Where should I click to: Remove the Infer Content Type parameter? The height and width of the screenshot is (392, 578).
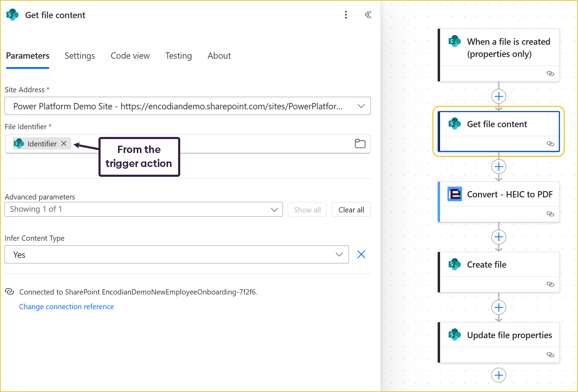pos(361,254)
